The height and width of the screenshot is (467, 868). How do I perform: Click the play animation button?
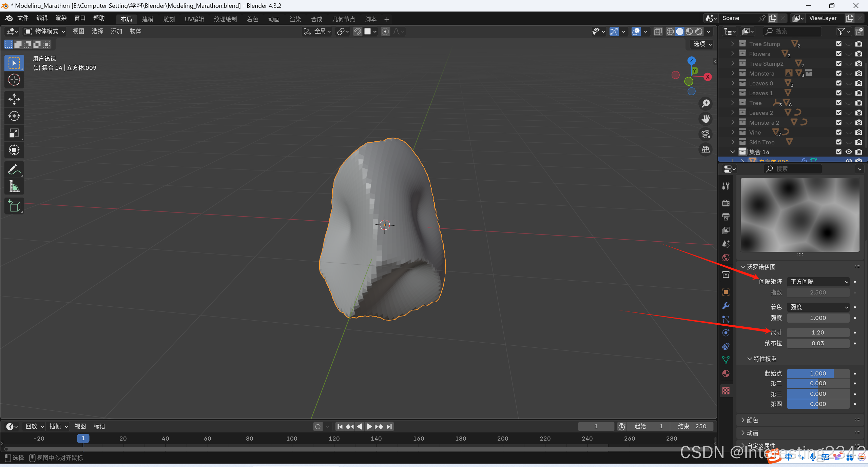(x=369, y=426)
